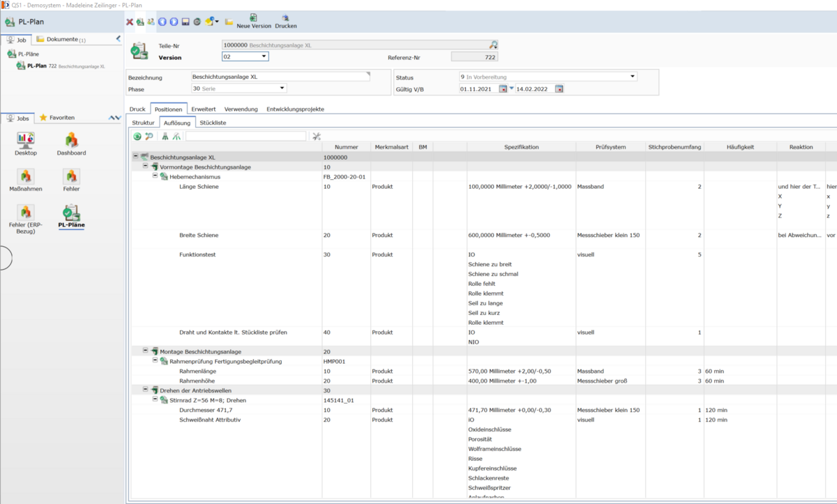Open the Fehler job icon
The height and width of the screenshot is (504, 837).
tap(71, 180)
